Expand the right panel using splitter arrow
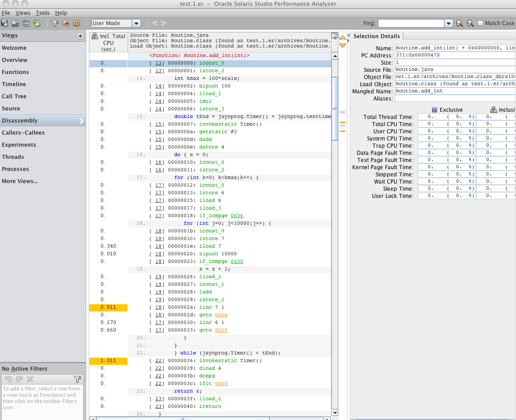The image size is (516, 420). point(348,41)
